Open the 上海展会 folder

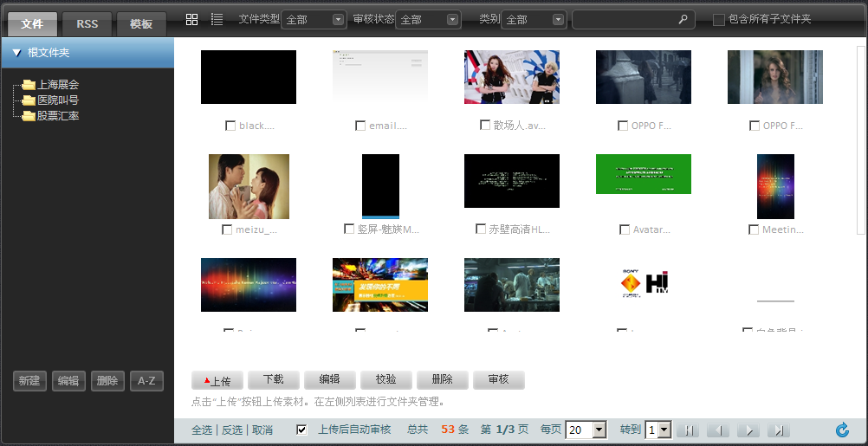tap(58, 85)
